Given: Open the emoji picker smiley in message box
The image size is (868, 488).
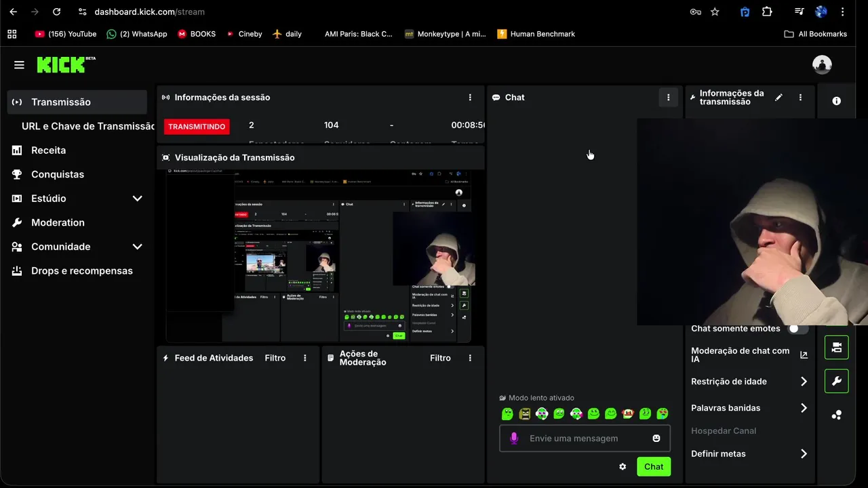Looking at the screenshot, I should coord(656,439).
